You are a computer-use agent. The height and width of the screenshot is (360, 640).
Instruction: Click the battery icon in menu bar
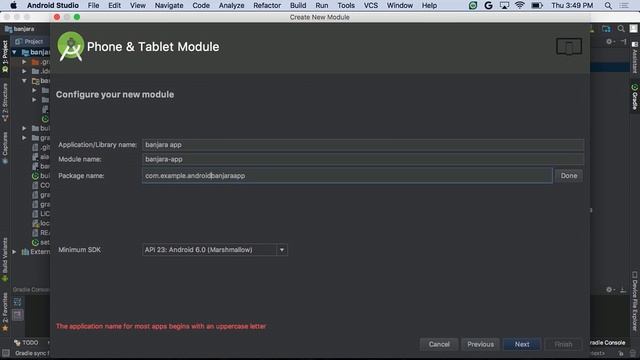pos(537,5)
